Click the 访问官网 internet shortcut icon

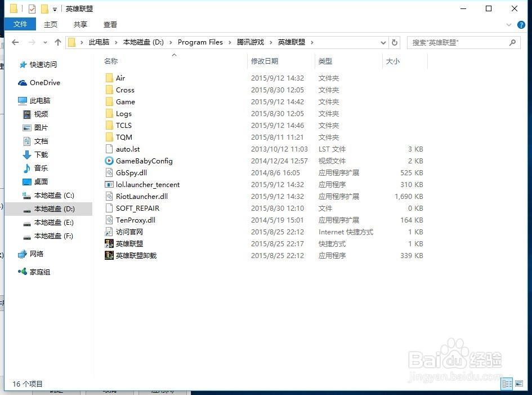(x=109, y=232)
